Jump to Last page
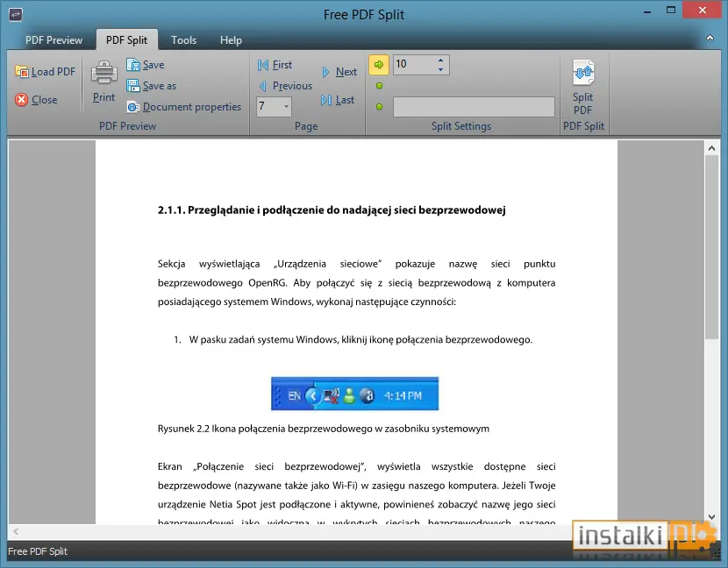The height and width of the screenshot is (568, 728). [338, 100]
